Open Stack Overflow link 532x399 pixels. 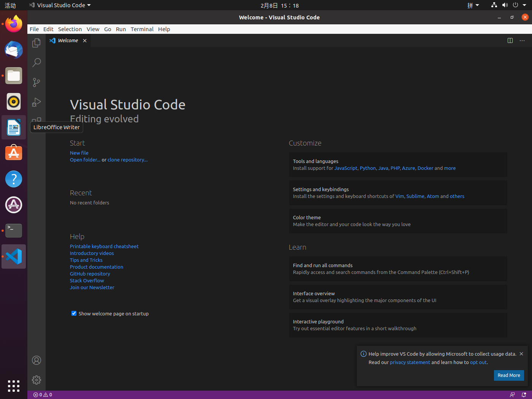point(87,280)
